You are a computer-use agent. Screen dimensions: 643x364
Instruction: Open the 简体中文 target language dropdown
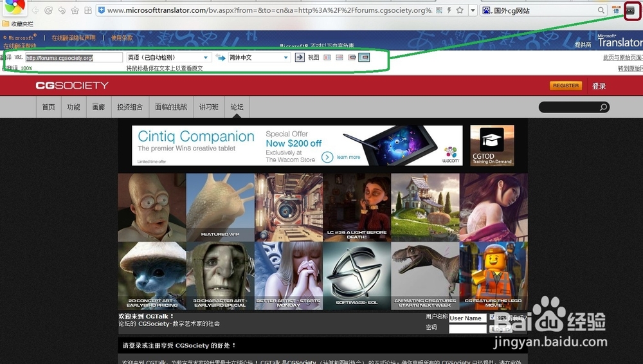coord(259,57)
